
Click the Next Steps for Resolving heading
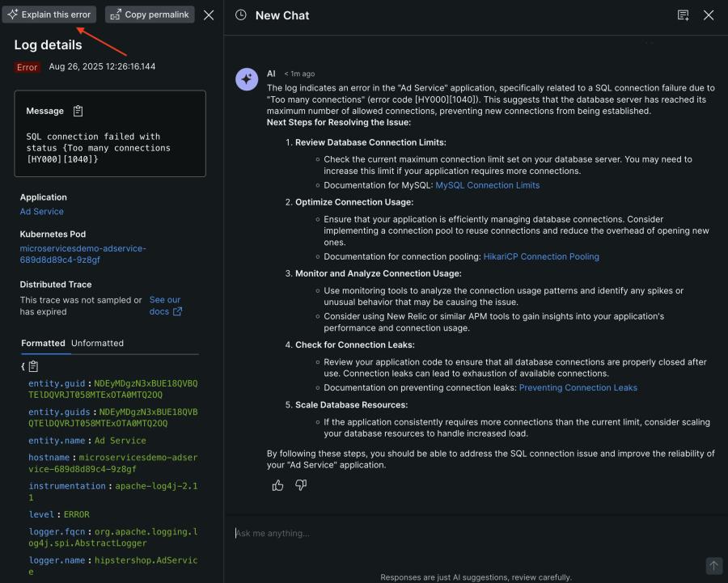pyautogui.click(x=339, y=123)
